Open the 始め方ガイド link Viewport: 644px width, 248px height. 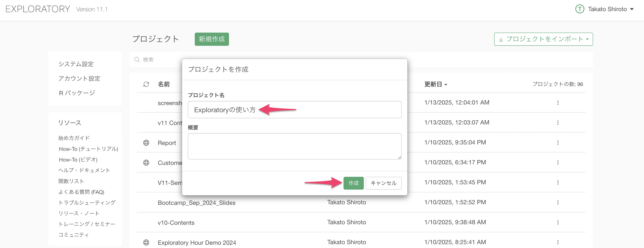pos(74,138)
